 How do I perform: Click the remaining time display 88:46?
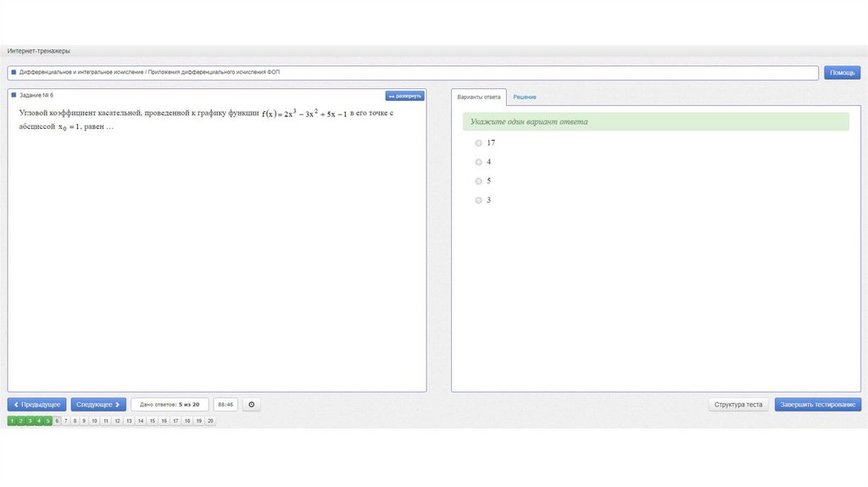pos(225,405)
